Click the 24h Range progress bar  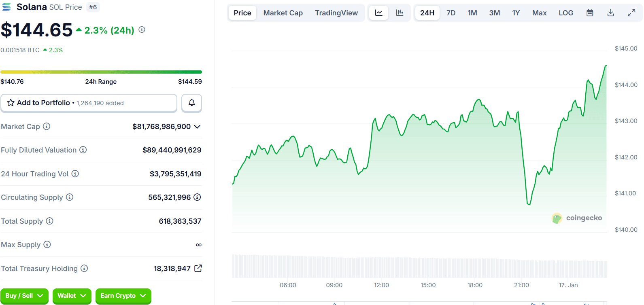tap(101, 72)
